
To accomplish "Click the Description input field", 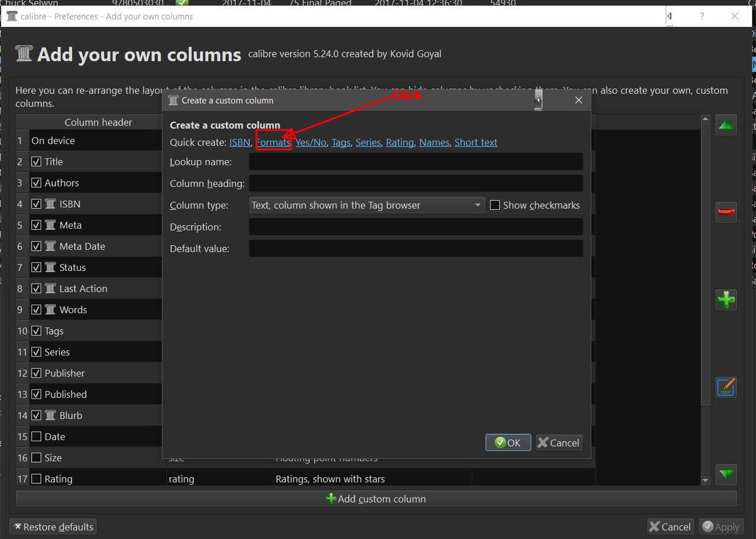I will click(416, 227).
